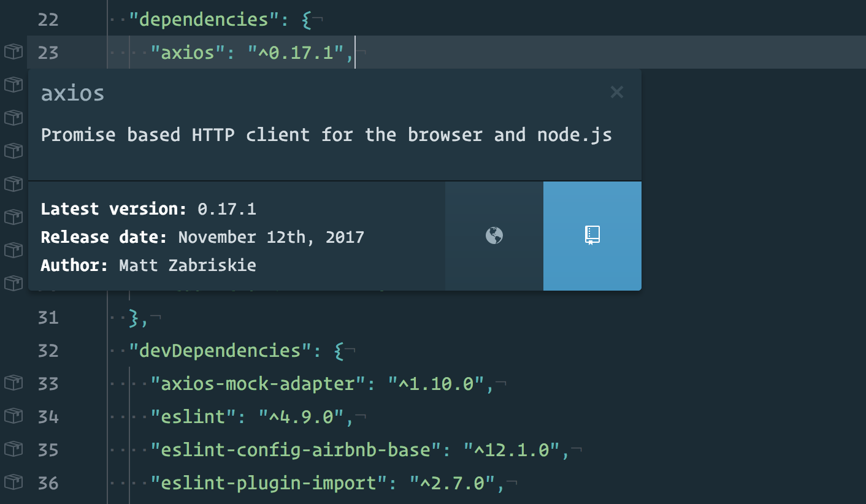Click package icon beside line 23
866x504 pixels.
(x=13, y=52)
